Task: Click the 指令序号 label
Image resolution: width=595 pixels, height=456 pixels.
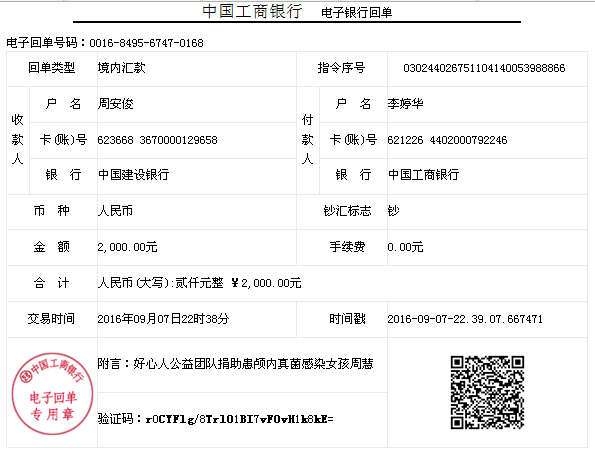Action: click(342, 68)
